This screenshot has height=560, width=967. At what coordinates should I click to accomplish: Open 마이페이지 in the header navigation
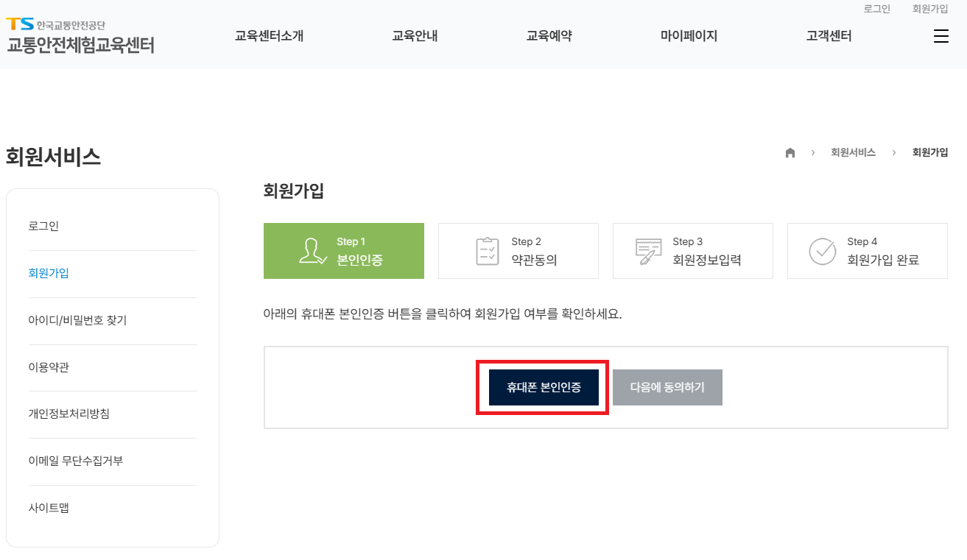tap(687, 35)
